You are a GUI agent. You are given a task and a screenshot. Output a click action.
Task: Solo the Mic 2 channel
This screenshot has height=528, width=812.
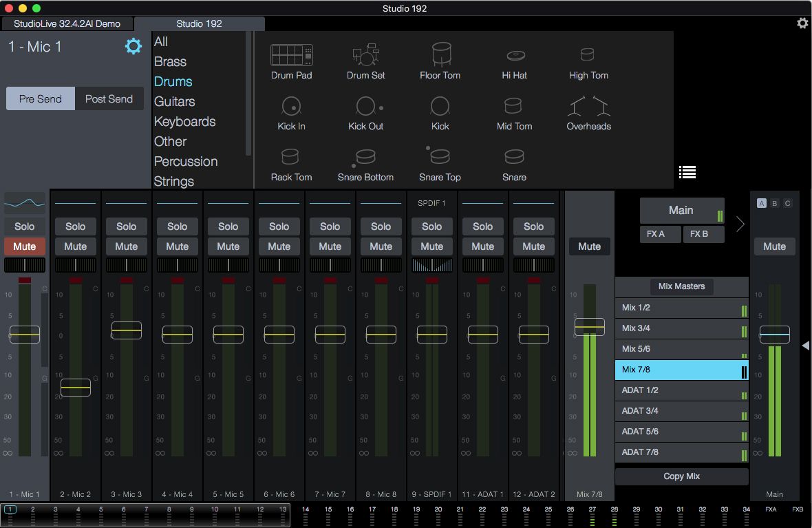pos(76,226)
